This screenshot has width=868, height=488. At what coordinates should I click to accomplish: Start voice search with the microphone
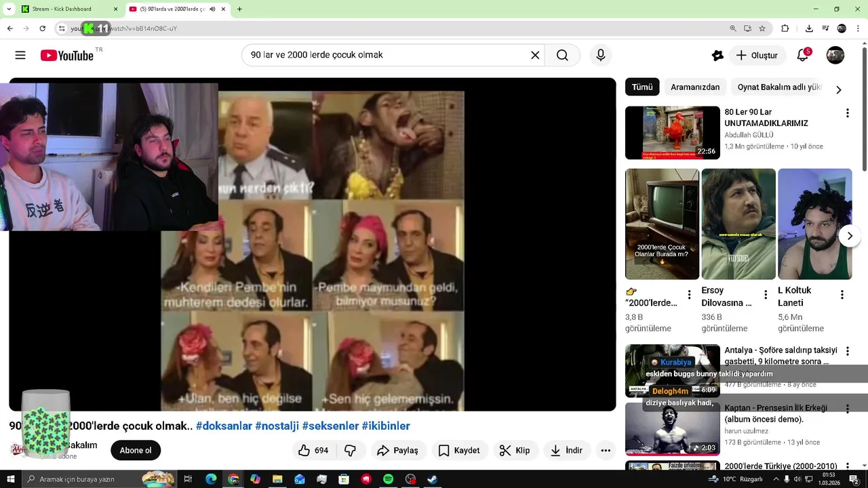[x=600, y=56]
